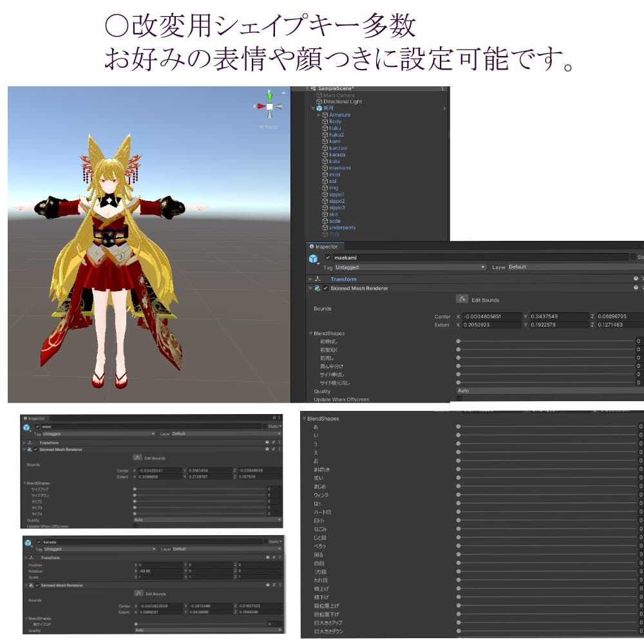This screenshot has width=644, height=644.
Task: Click the maekami GameObject cube icon in Inspector
Action: (x=314, y=258)
